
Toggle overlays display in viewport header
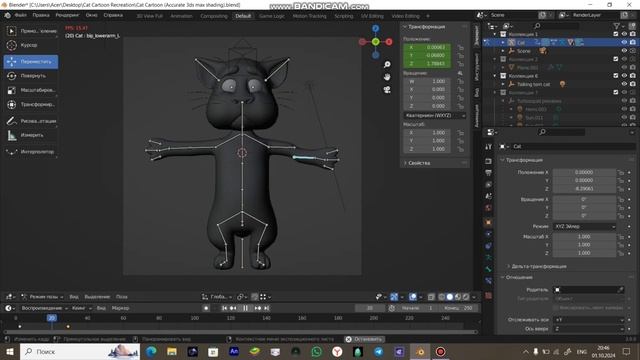pos(413,297)
